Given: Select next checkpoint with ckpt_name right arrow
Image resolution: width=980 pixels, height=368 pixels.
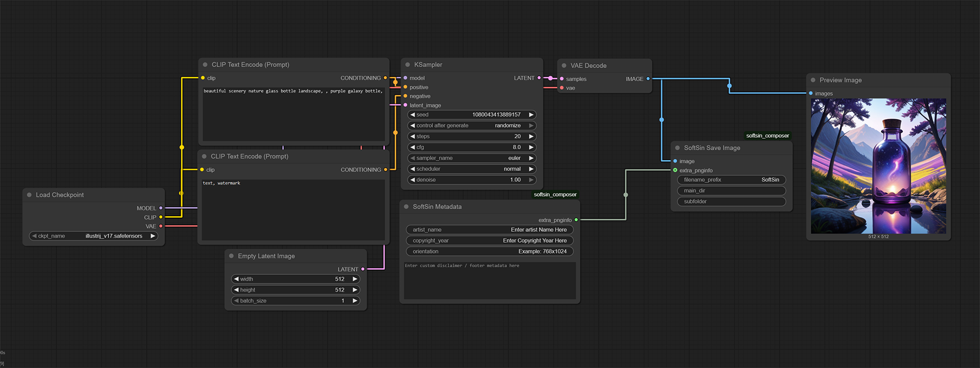Looking at the screenshot, I should pos(152,236).
